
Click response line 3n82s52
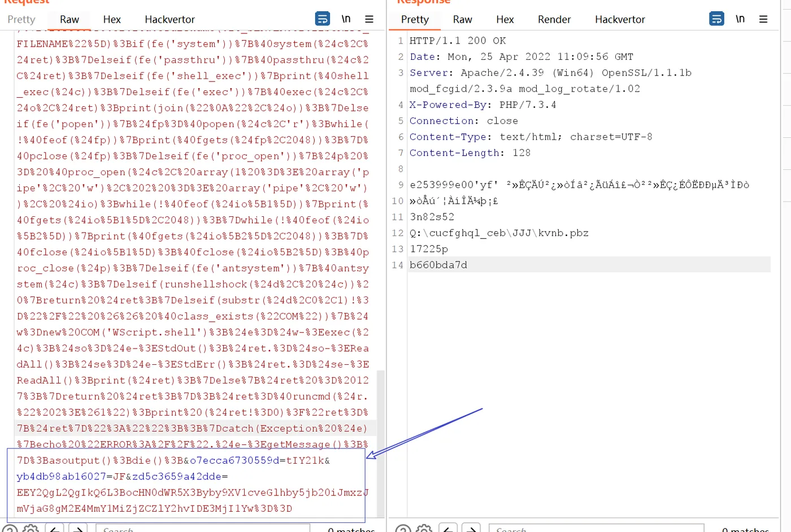[x=432, y=217]
